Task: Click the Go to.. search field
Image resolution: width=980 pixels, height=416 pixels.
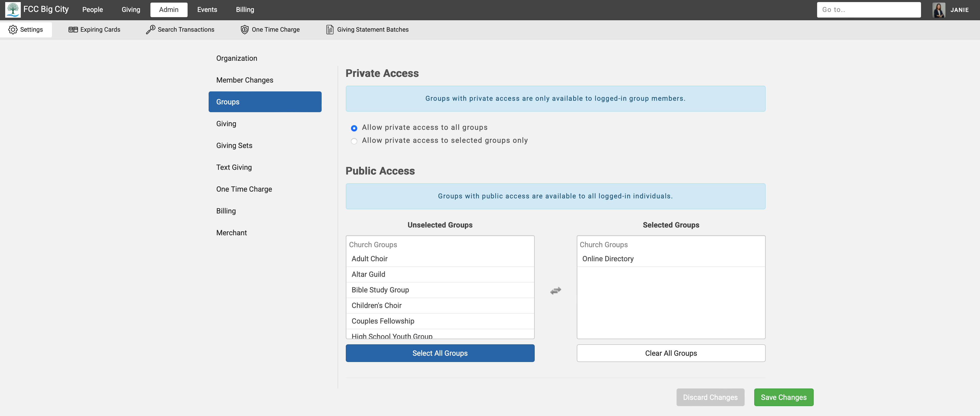Action: tap(869, 10)
